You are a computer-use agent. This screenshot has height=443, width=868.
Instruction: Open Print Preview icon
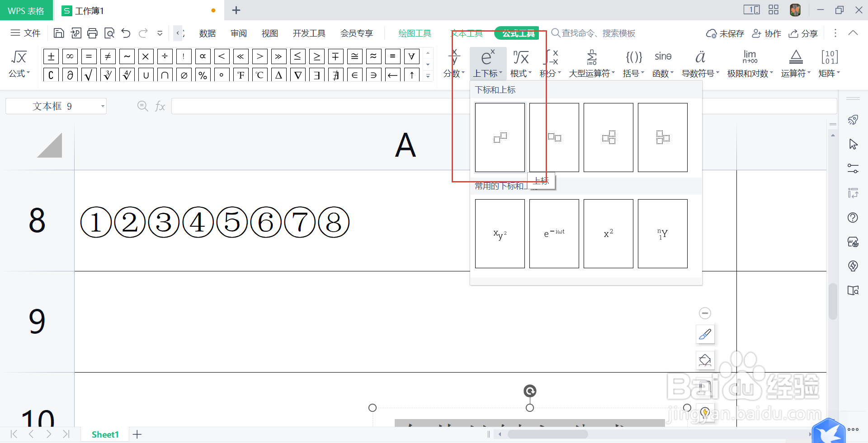109,33
